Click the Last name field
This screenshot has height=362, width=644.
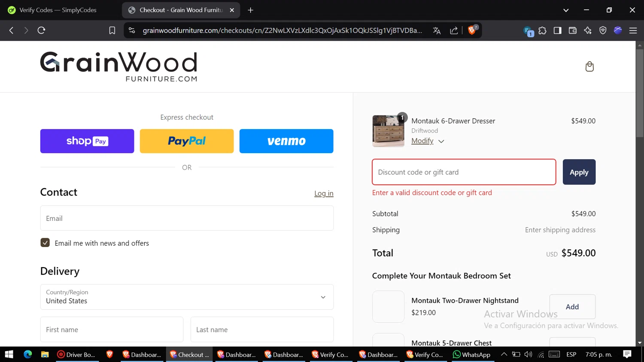262,329
